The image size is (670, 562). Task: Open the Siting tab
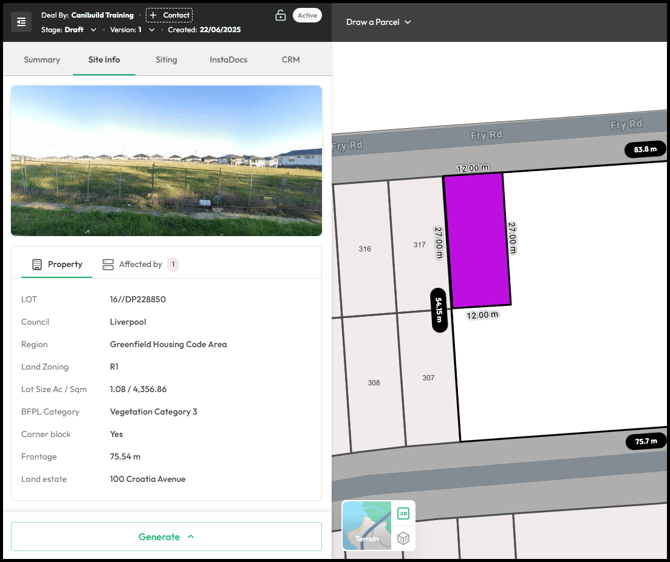(166, 60)
